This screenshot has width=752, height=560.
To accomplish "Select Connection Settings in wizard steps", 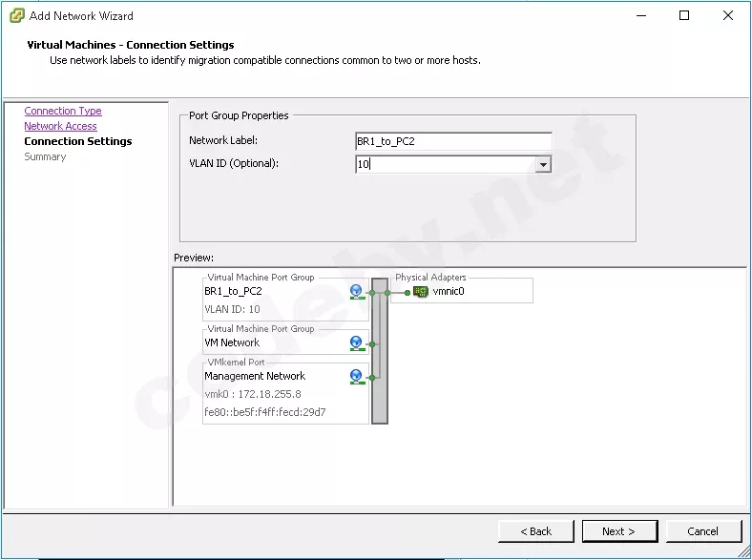I will [78, 141].
